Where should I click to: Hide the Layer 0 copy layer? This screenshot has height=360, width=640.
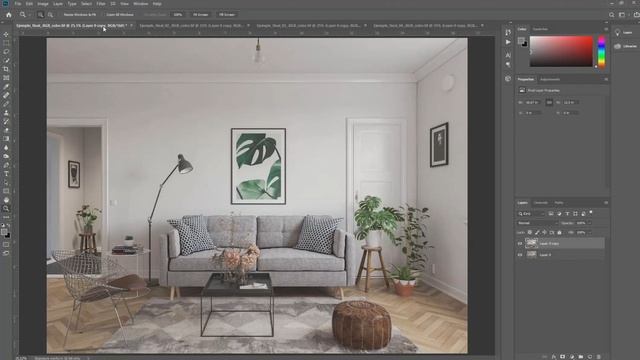pos(520,244)
